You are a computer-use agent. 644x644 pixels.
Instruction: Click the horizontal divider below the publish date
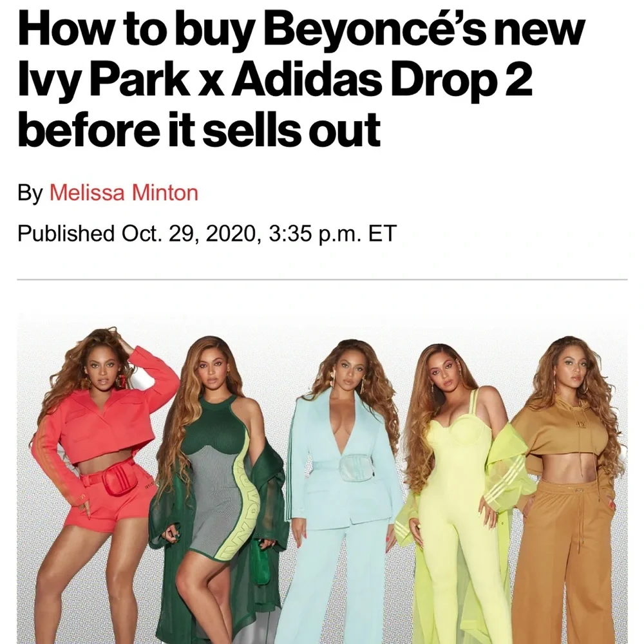pyautogui.click(x=322, y=279)
